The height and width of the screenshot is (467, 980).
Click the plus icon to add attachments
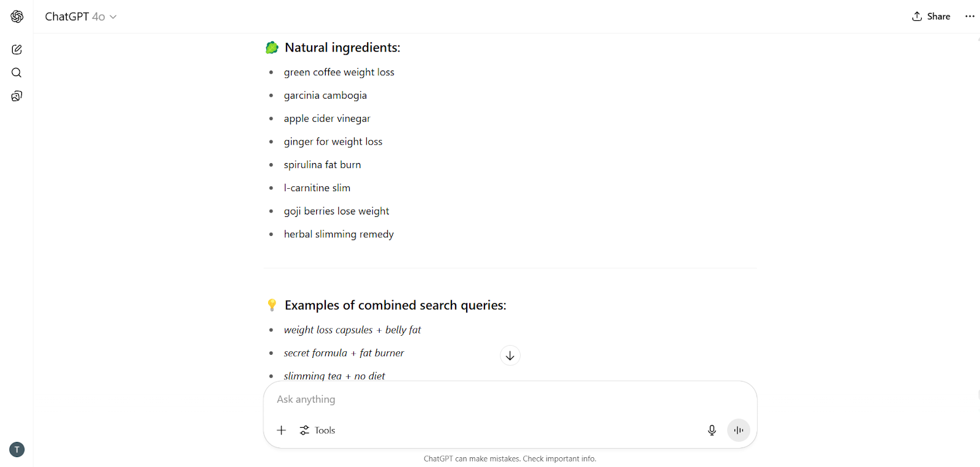tap(282, 430)
